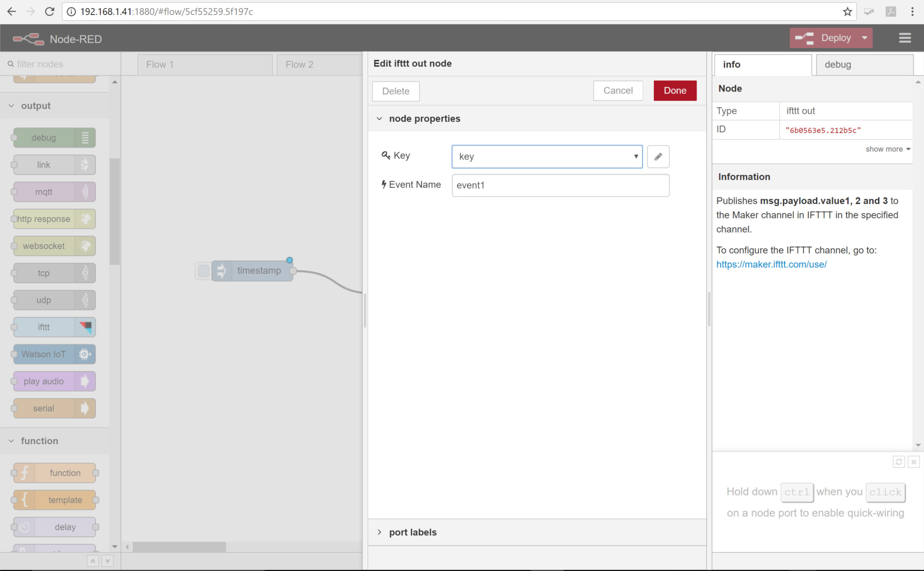Click Cancel to discard node edits
This screenshot has height=571, width=924.
coord(618,91)
